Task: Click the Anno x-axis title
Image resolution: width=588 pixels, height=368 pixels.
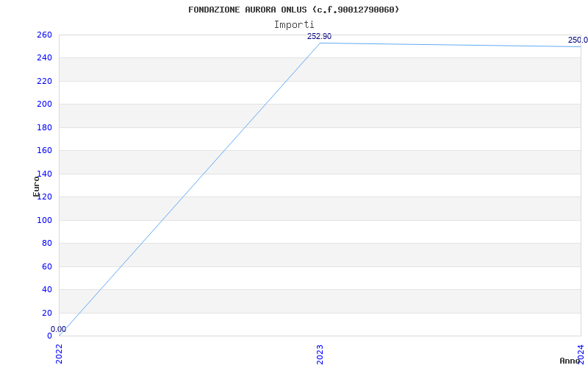Action: [x=570, y=361]
